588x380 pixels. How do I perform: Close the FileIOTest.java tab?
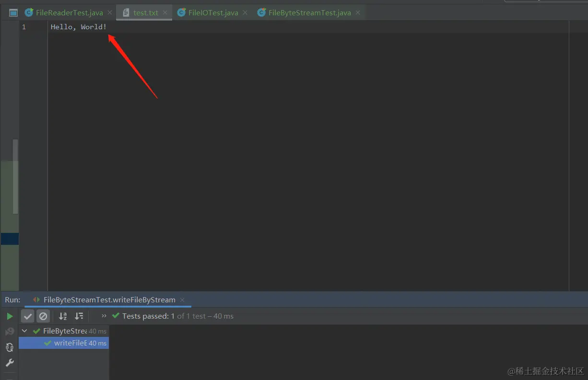246,12
